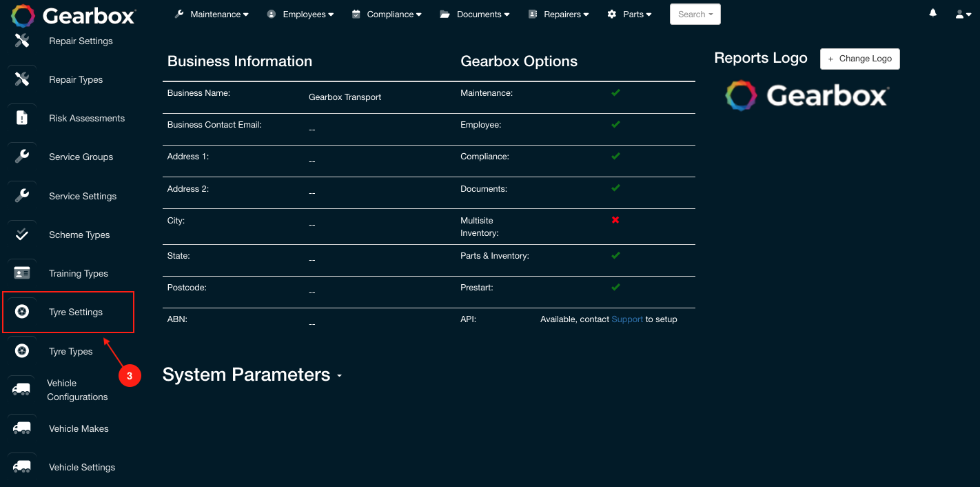Click the 'Business Contact Email:' label
980x487 pixels.
(x=214, y=125)
